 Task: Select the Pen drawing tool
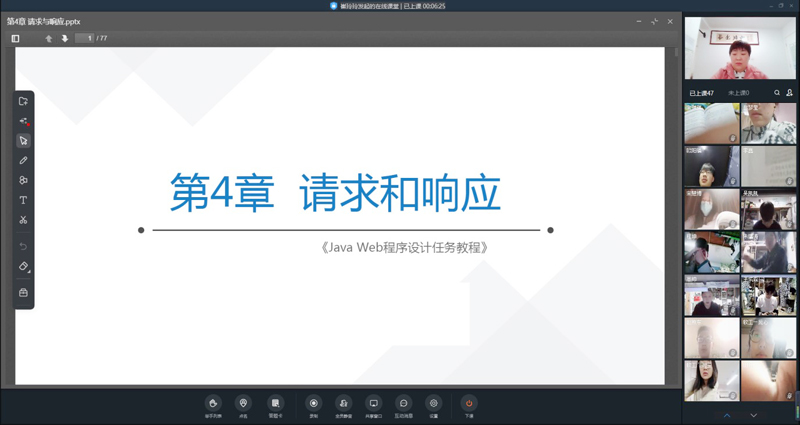(23, 160)
